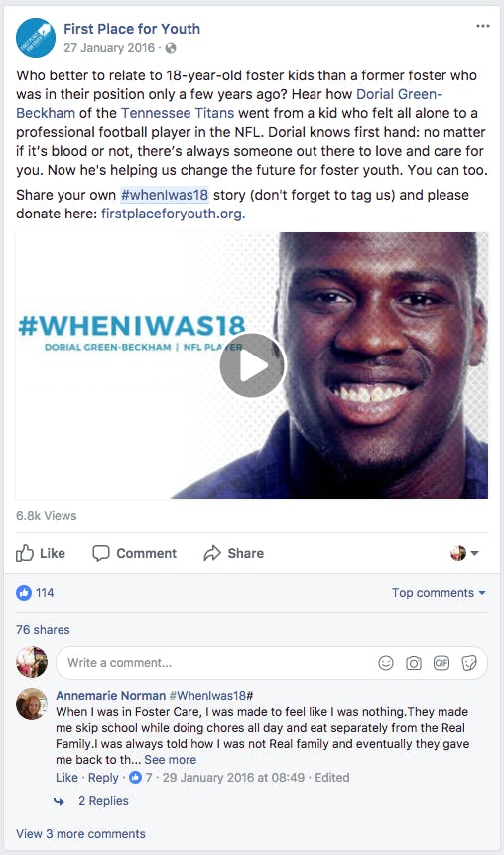Click the #whenIwas18 hashtag link
Image resolution: width=504 pixels, height=855 pixels.
pos(165,195)
